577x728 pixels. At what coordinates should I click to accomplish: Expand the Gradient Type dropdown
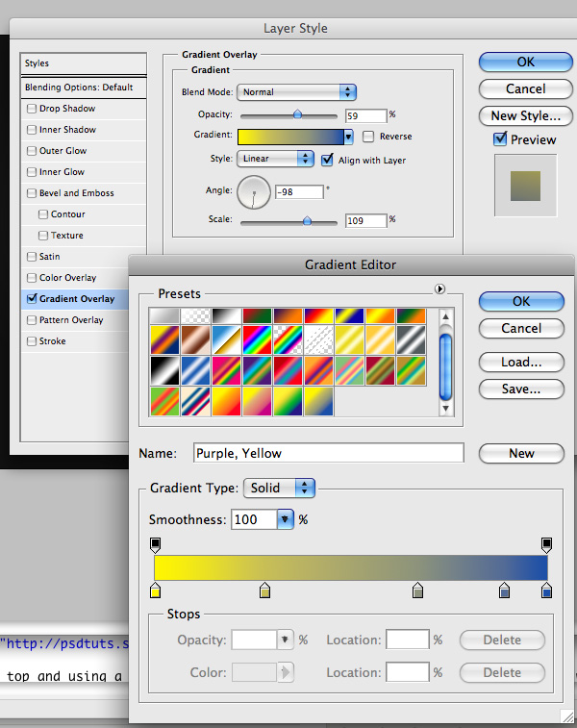click(x=279, y=488)
